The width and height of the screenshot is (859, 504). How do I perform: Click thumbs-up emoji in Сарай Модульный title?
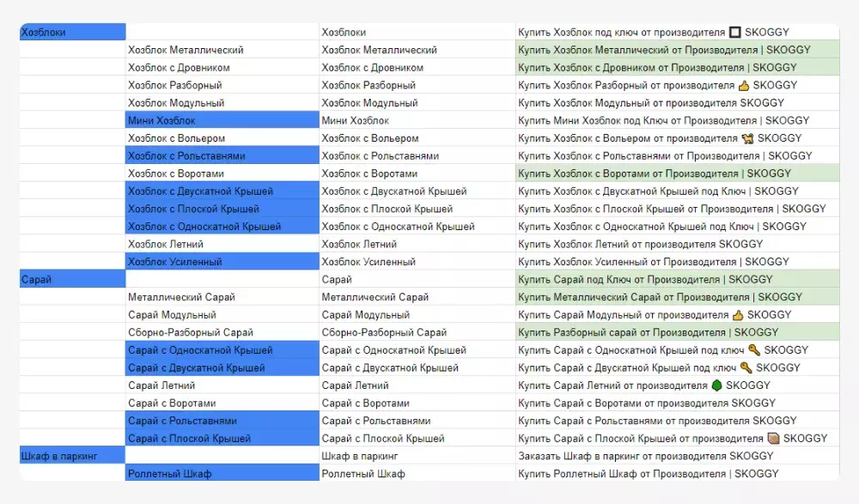(737, 315)
